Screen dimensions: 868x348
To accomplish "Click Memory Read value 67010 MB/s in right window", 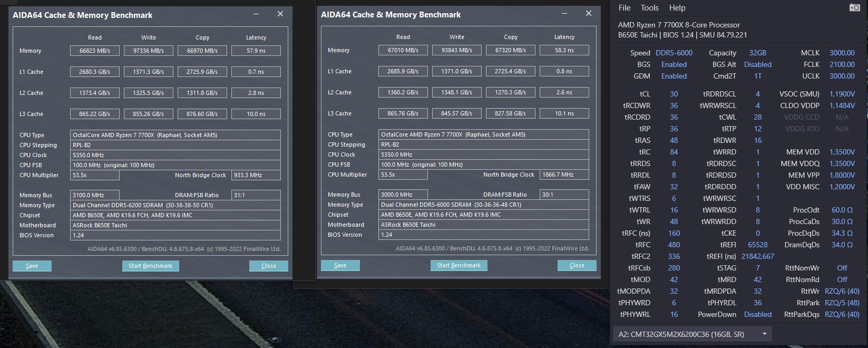I will [403, 50].
